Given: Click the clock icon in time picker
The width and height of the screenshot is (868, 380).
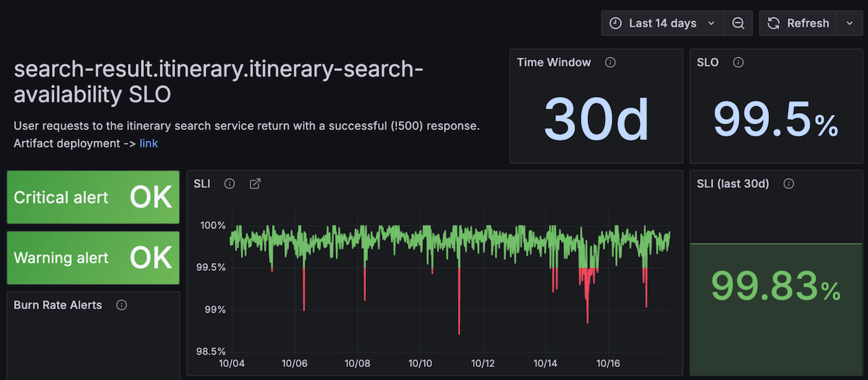Looking at the screenshot, I should pyautogui.click(x=616, y=23).
